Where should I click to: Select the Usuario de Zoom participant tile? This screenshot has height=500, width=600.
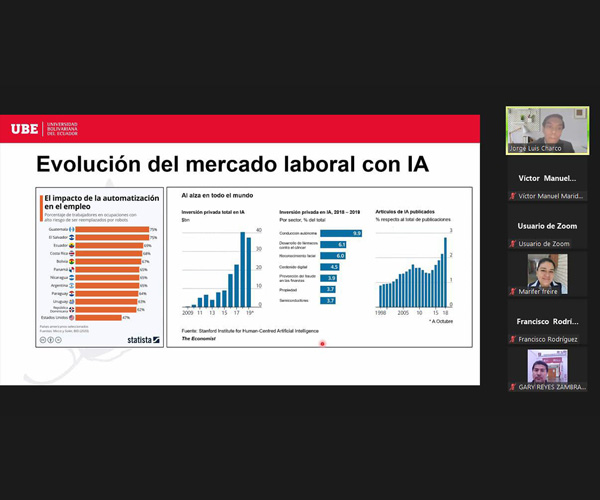(x=547, y=233)
